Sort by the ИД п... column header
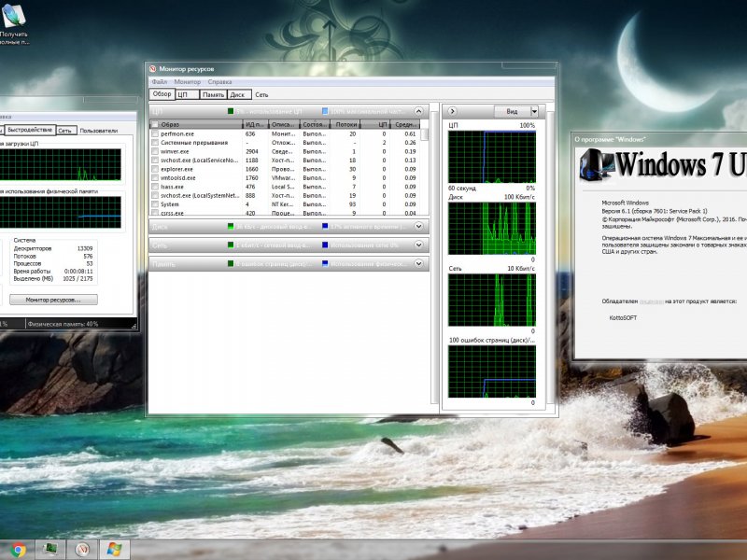The width and height of the screenshot is (747, 560). coord(255,124)
